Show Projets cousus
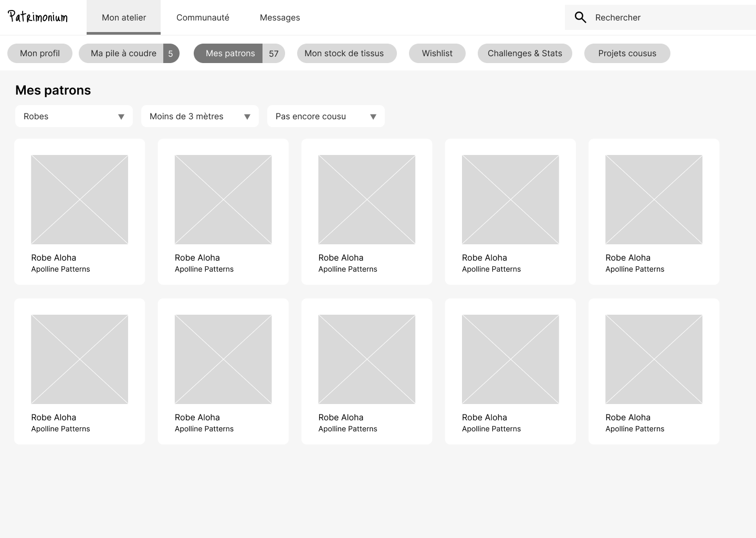 pos(627,54)
